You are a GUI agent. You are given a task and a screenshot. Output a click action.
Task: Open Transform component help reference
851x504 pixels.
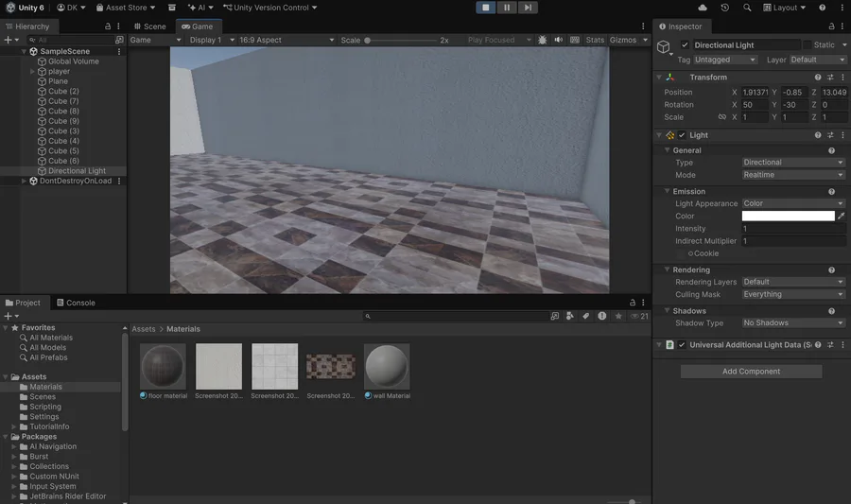point(818,77)
